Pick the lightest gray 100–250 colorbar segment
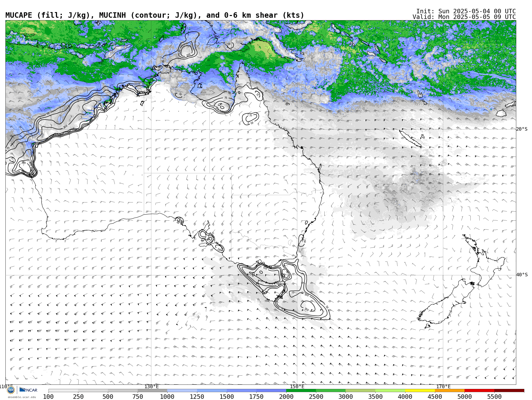Image resolution: width=532 pixels, height=400 pixels. tap(63, 391)
